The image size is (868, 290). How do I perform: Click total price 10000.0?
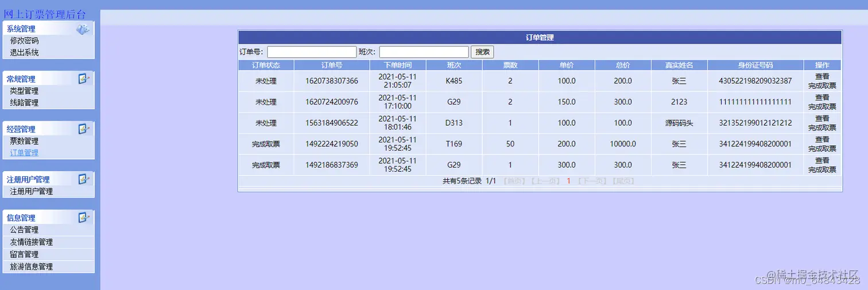coord(623,144)
